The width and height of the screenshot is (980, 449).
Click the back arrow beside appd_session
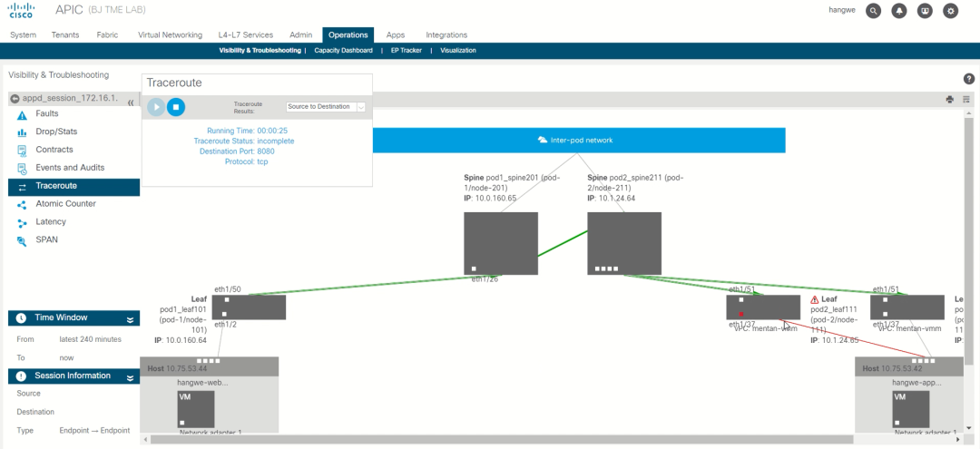click(15, 98)
